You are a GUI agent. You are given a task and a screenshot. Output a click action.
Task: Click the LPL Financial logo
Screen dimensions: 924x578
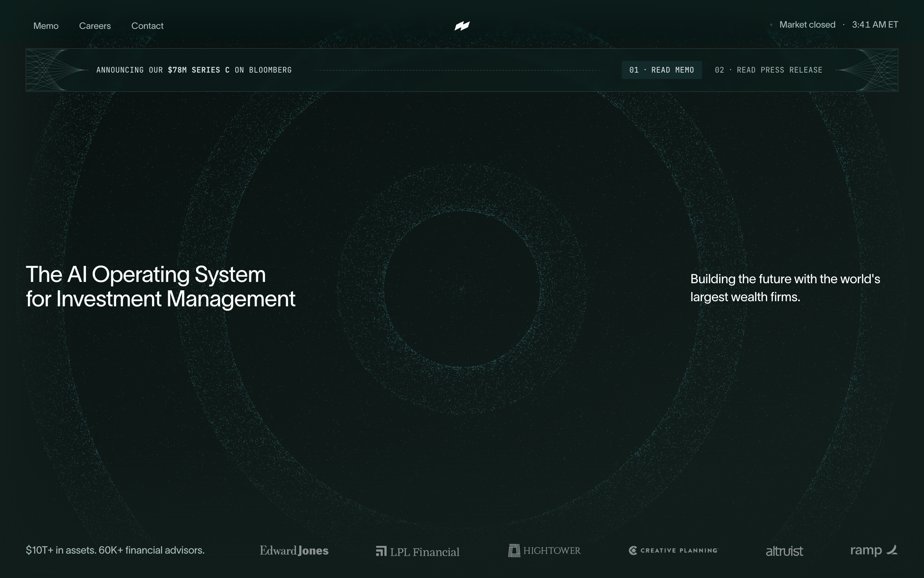point(418,551)
